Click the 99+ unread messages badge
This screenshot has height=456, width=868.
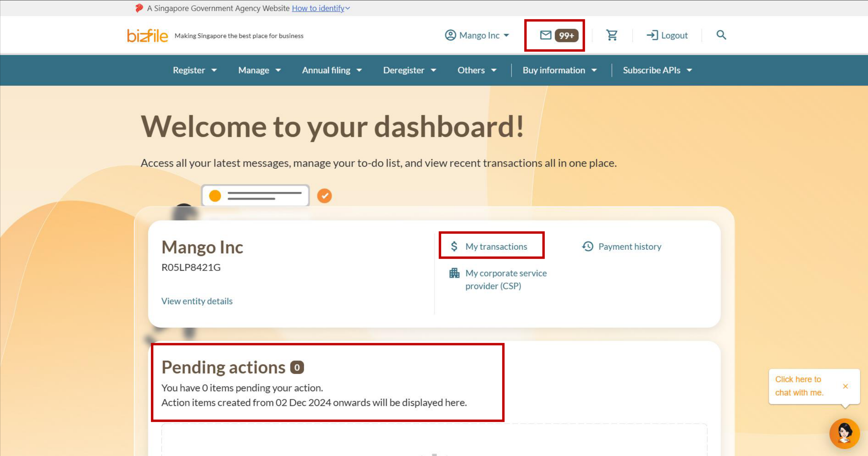coord(566,35)
